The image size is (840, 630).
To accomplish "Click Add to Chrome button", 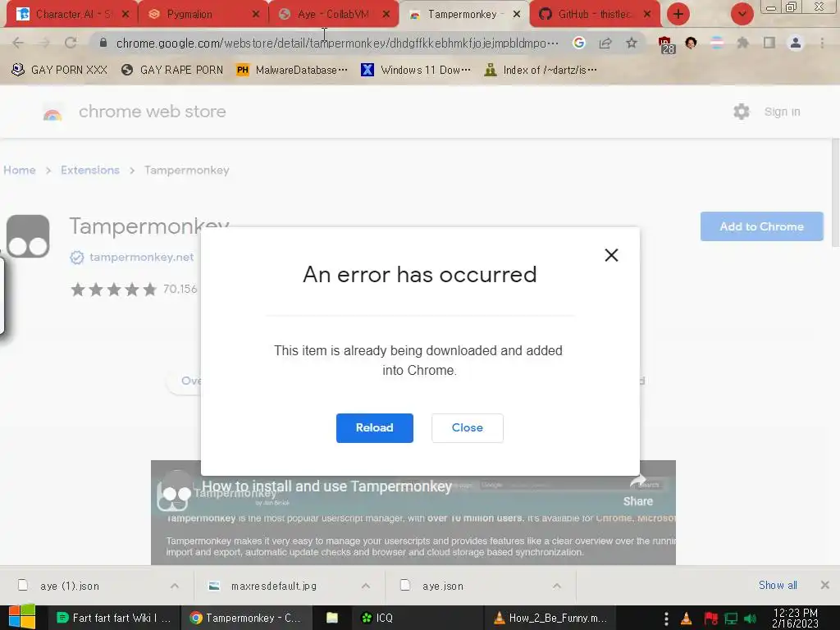I will coord(761,226).
